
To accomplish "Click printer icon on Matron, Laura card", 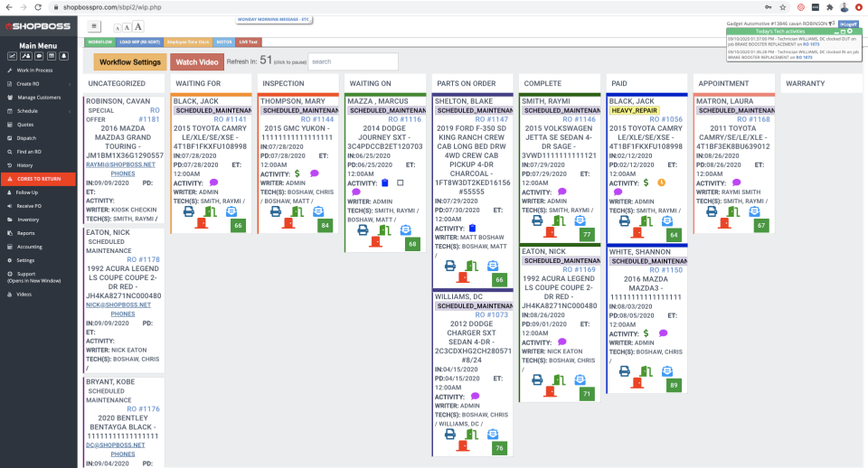I will click(712, 211).
